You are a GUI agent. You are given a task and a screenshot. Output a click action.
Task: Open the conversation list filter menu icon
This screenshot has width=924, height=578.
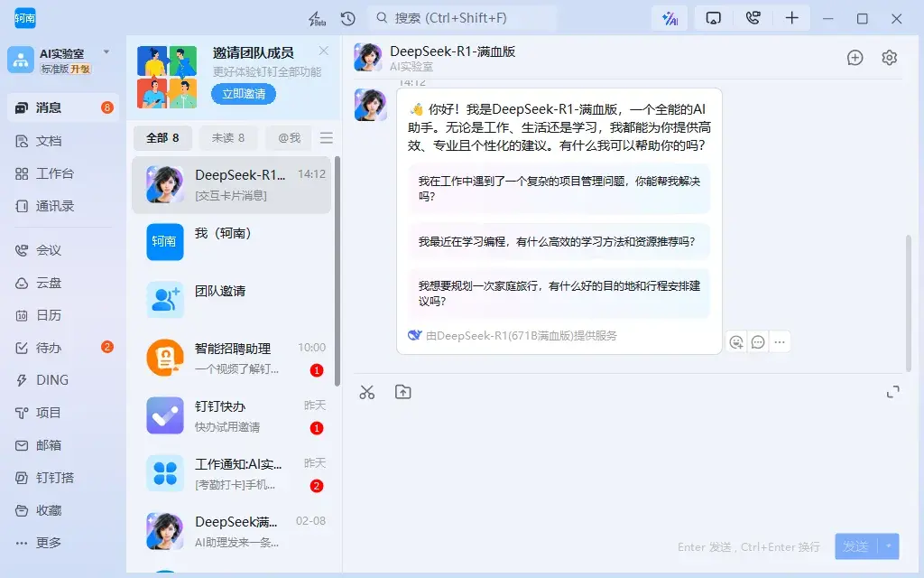(327, 138)
